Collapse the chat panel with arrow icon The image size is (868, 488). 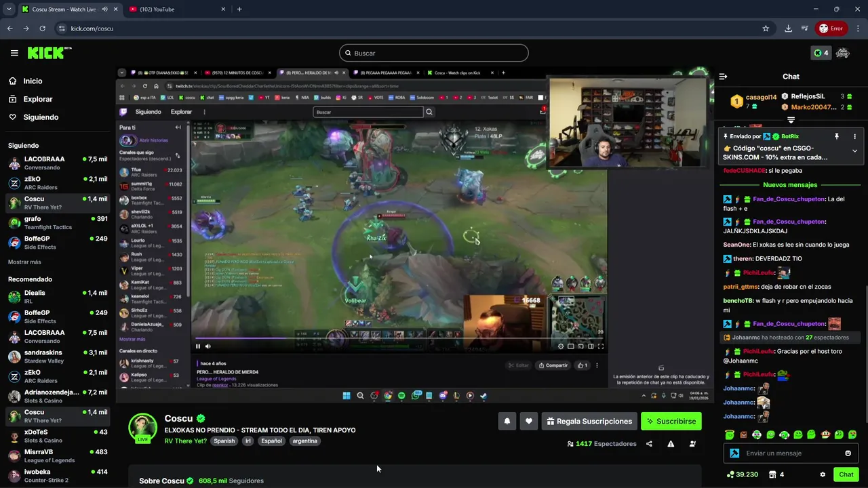(x=723, y=77)
